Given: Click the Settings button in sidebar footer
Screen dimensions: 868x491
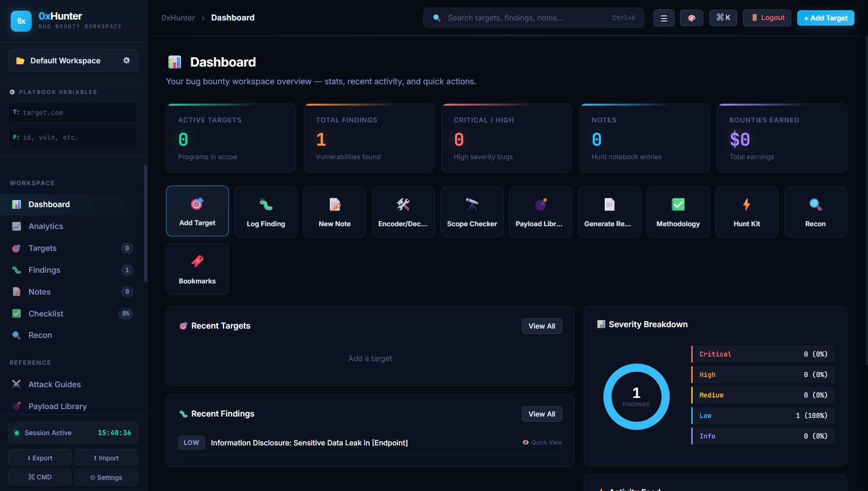Looking at the screenshot, I should point(106,477).
